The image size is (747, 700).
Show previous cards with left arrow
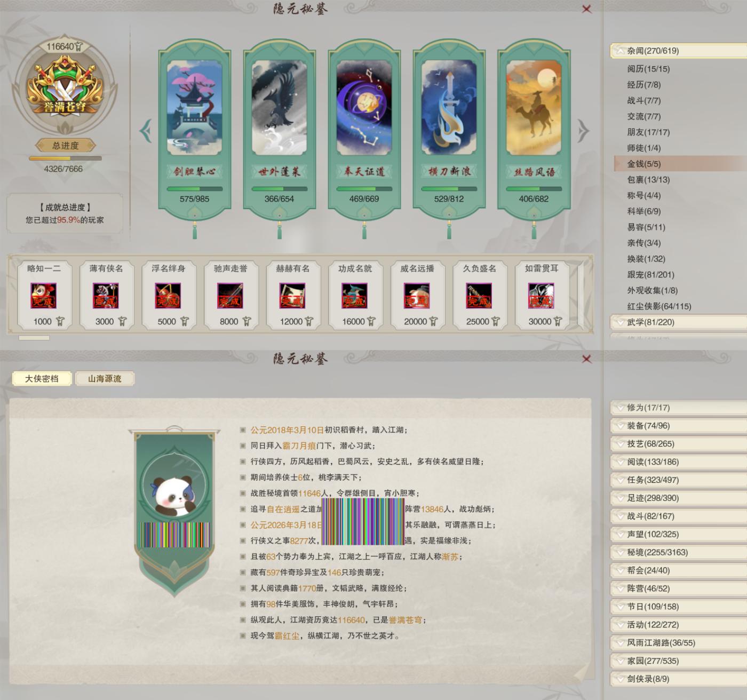click(145, 131)
